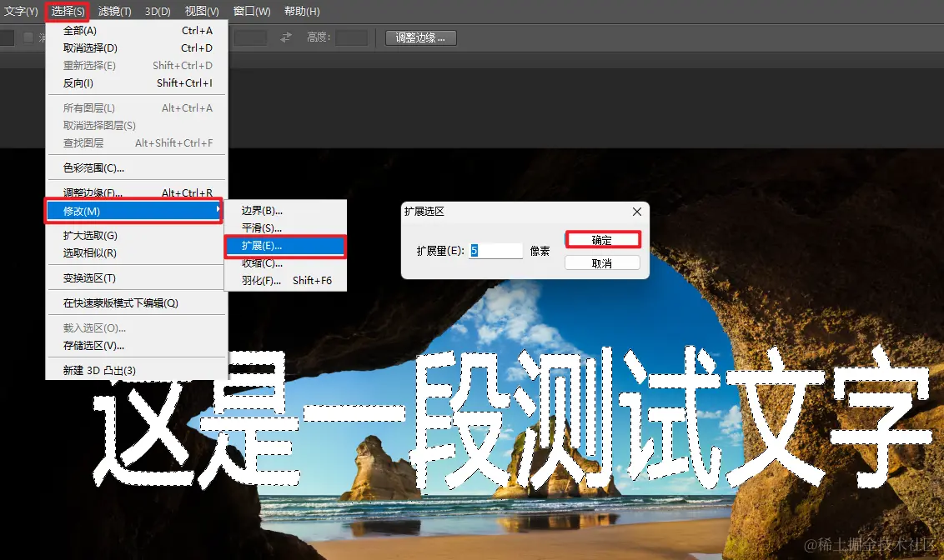Enable the 消除锯齿 checkbox in the options bar

click(x=28, y=37)
